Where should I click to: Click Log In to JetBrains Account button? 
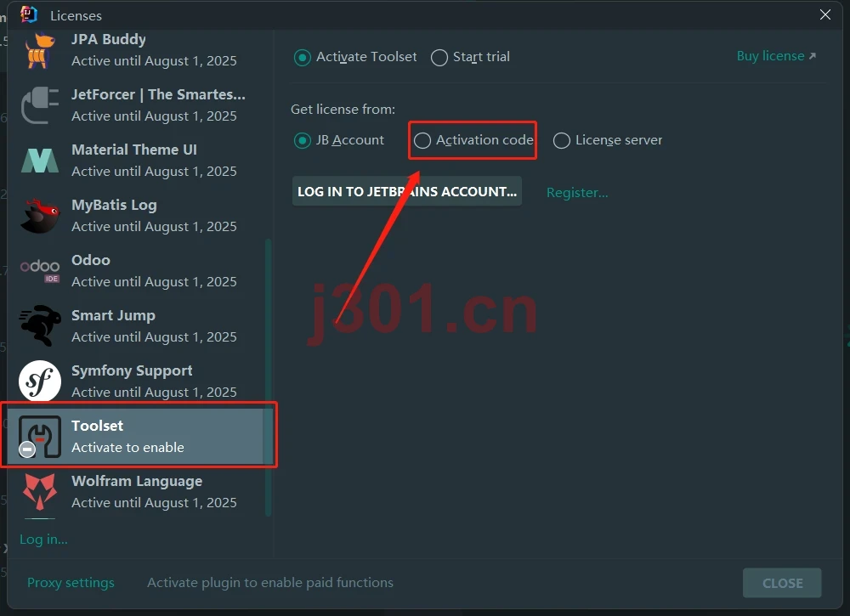coord(407,191)
